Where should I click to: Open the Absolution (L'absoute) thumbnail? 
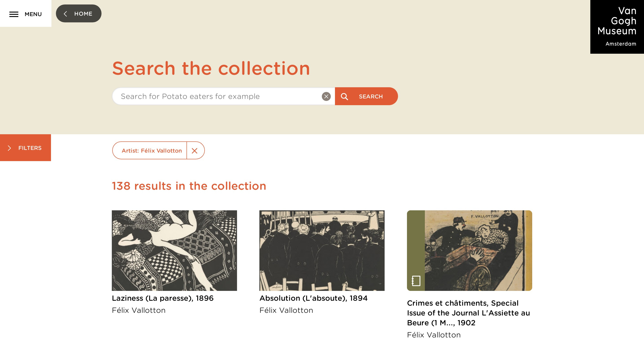(322, 250)
